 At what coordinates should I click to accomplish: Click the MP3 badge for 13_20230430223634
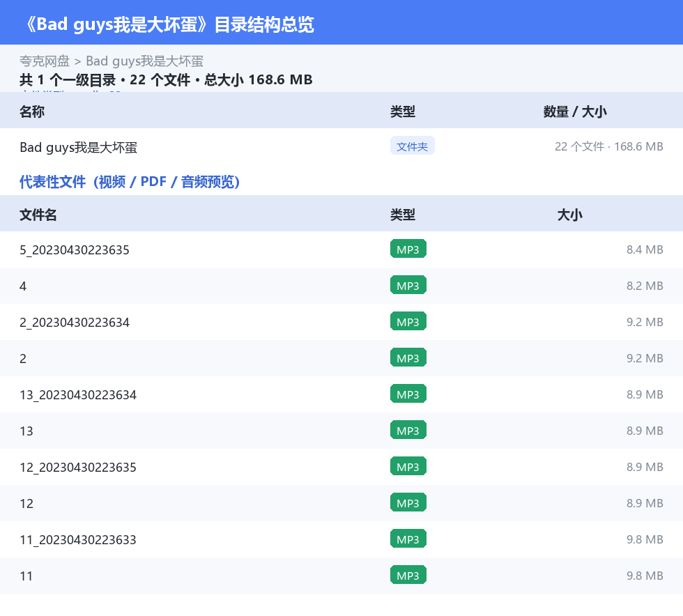(408, 394)
